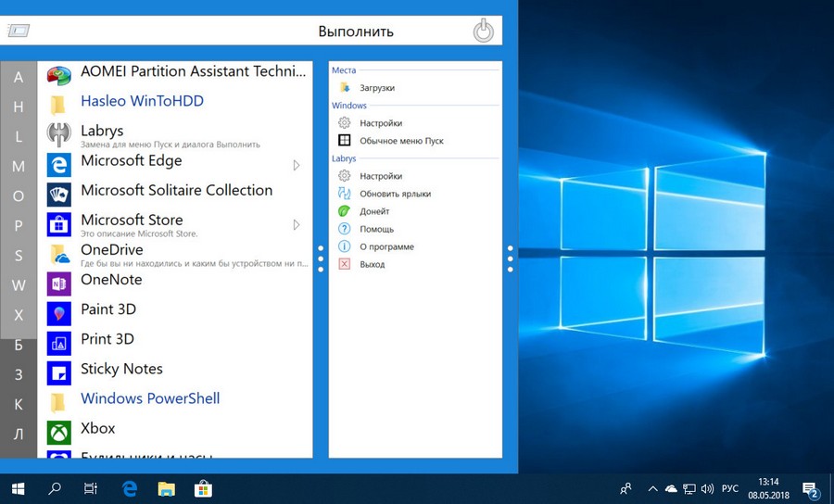Click Обновить ярлыки refresh icon

[344, 194]
